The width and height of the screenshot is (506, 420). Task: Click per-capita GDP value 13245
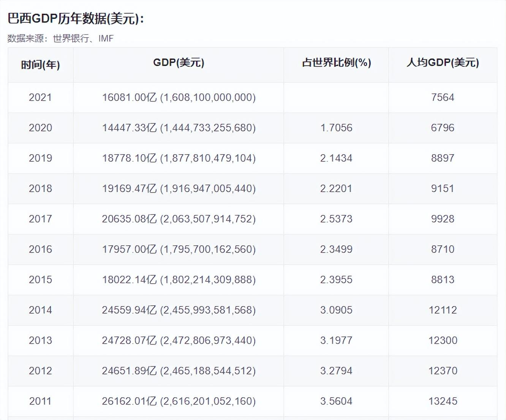click(443, 401)
